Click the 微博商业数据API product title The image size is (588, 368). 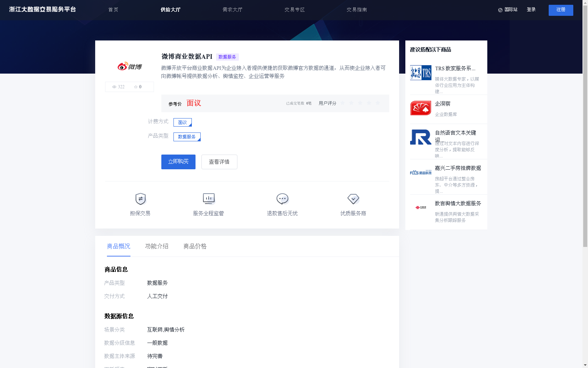[x=187, y=57]
